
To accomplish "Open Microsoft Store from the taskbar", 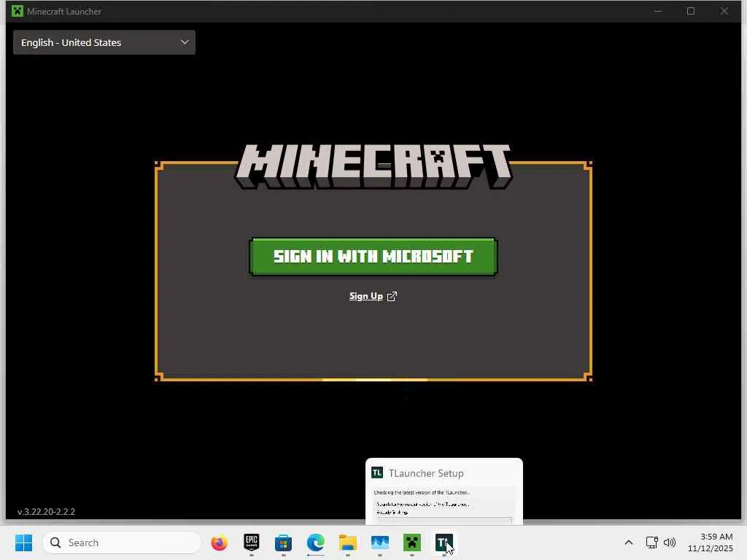I will [284, 542].
